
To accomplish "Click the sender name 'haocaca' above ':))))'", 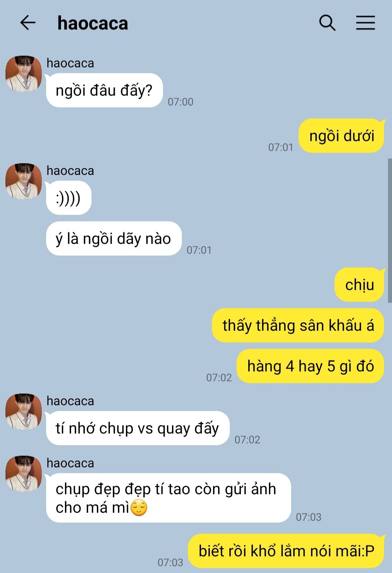I will point(70,170).
